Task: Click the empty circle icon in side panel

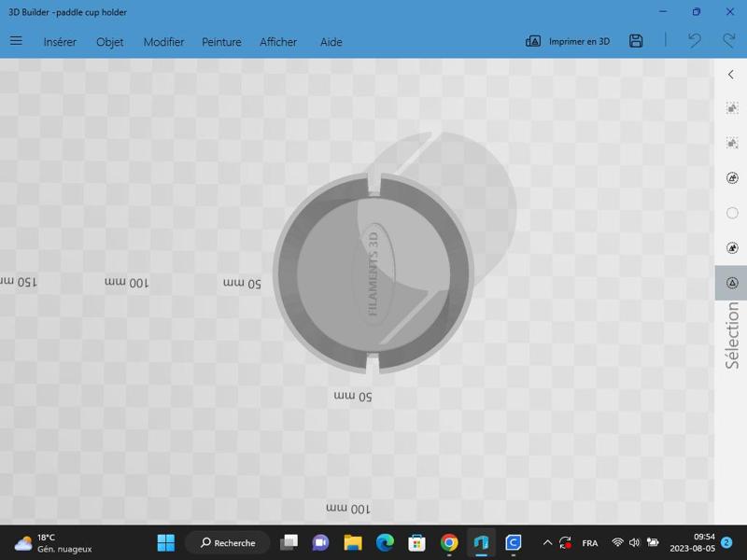Action: (732, 213)
